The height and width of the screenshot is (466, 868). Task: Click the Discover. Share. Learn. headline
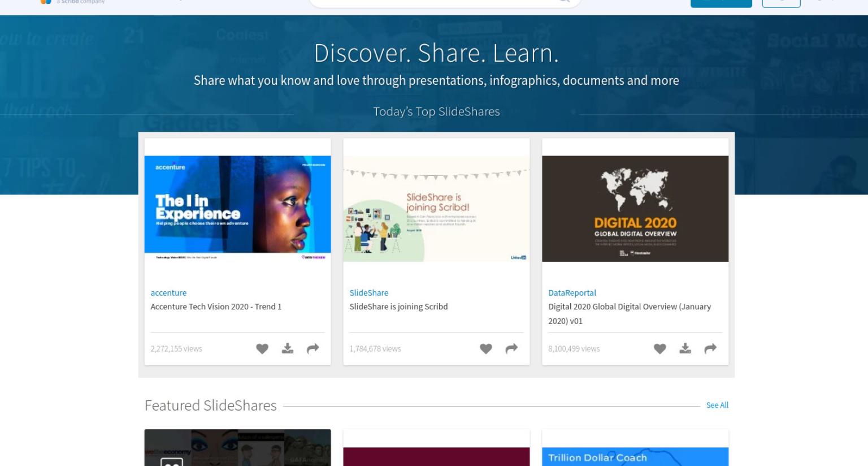click(436, 53)
